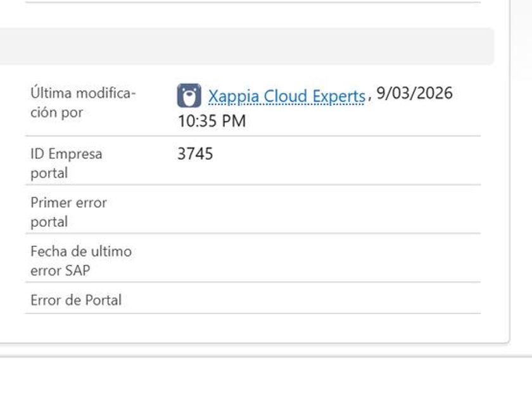Image resolution: width=532 pixels, height=399 pixels.
Task: Click the "Primer error portal" field label
Action: pyautogui.click(x=68, y=212)
